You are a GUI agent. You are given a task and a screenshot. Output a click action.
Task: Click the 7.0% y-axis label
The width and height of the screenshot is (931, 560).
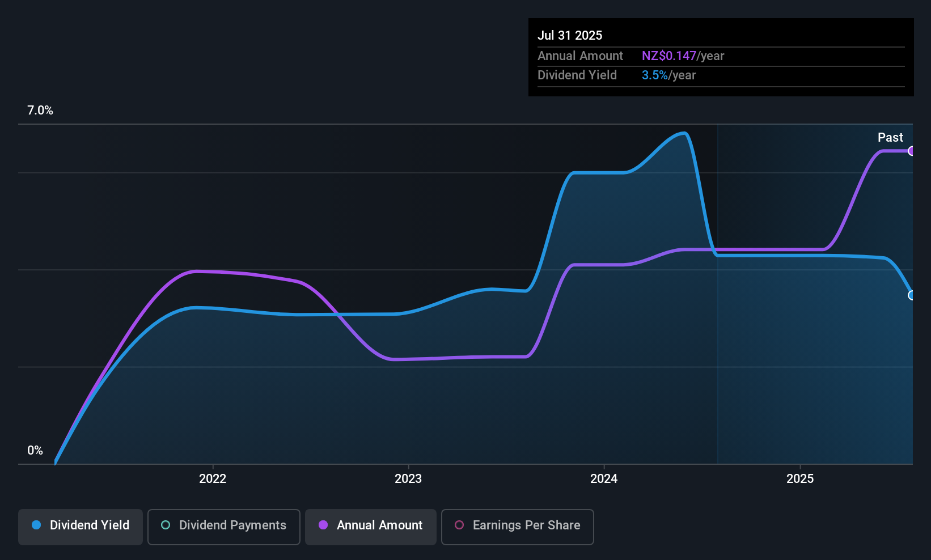coord(40,111)
